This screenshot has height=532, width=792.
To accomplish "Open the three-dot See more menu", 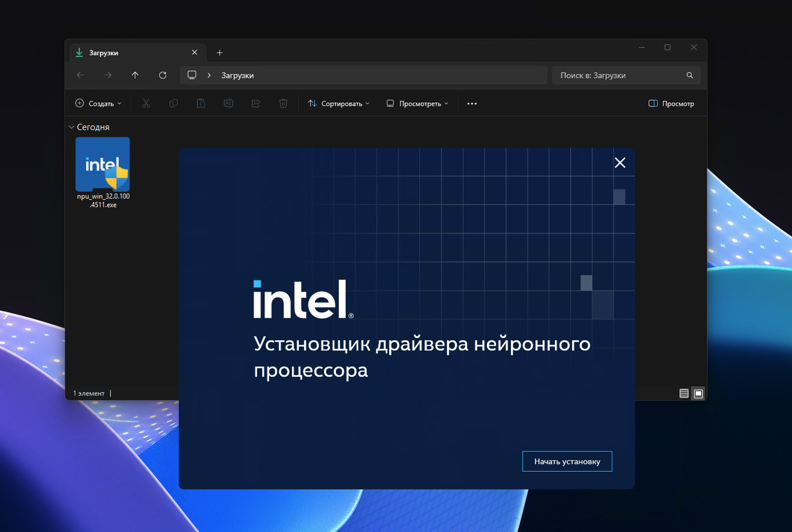I will (x=472, y=103).
